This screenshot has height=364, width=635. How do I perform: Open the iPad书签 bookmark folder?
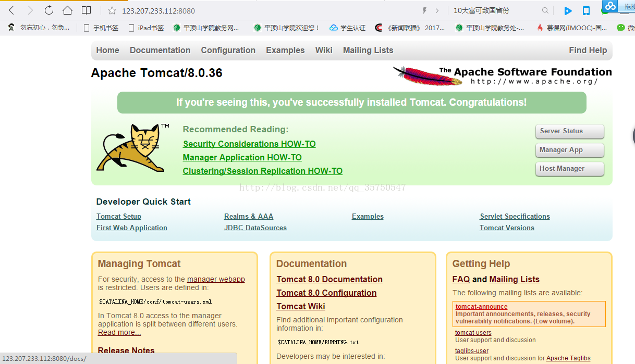[x=146, y=28]
